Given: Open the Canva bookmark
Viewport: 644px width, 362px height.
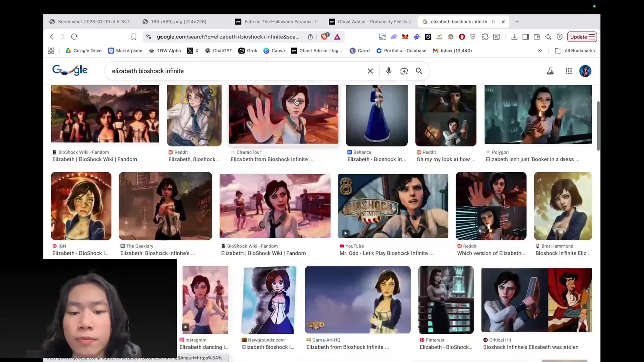Looking at the screenshot, I should [274, 51].
